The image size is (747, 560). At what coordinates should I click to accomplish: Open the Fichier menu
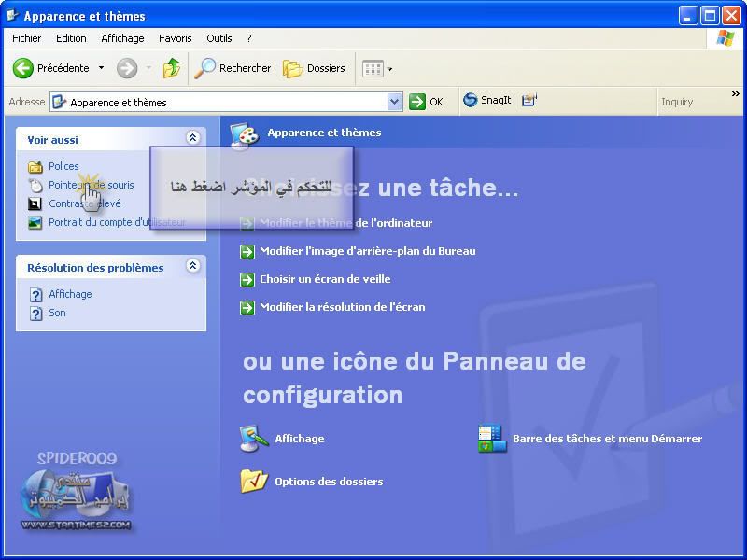pos(27,38)
